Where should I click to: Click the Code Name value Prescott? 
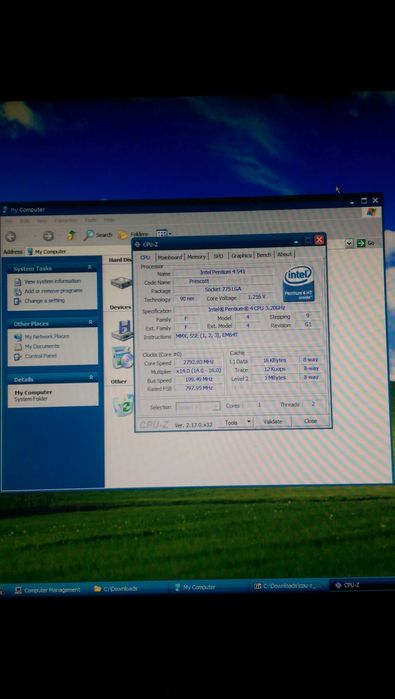tap(198, 282)
